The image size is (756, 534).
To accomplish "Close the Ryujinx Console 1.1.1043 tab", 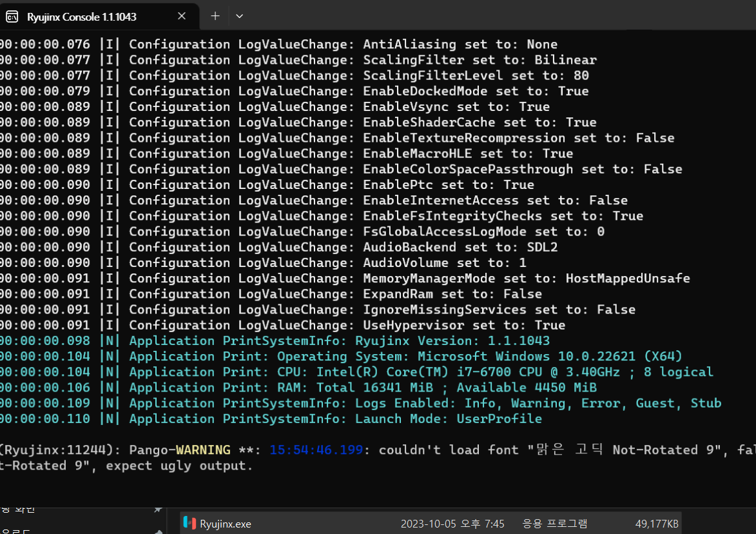I will [x=182, y=16].
